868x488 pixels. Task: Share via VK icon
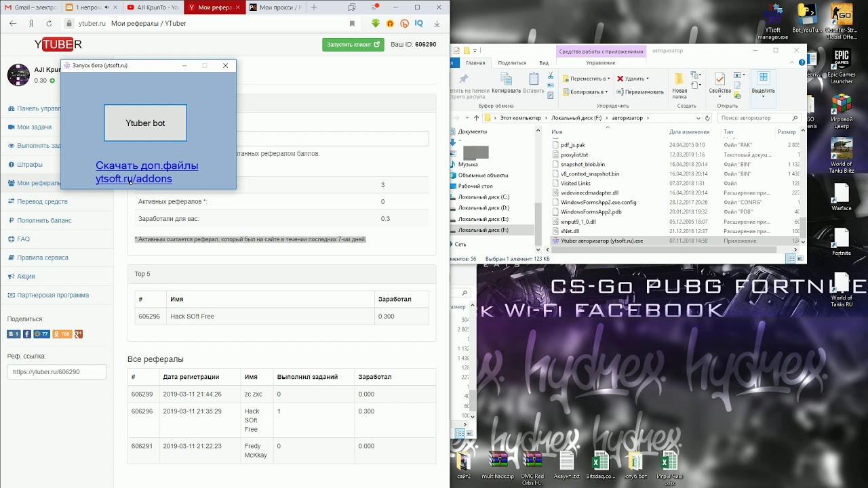pos(14,334)
